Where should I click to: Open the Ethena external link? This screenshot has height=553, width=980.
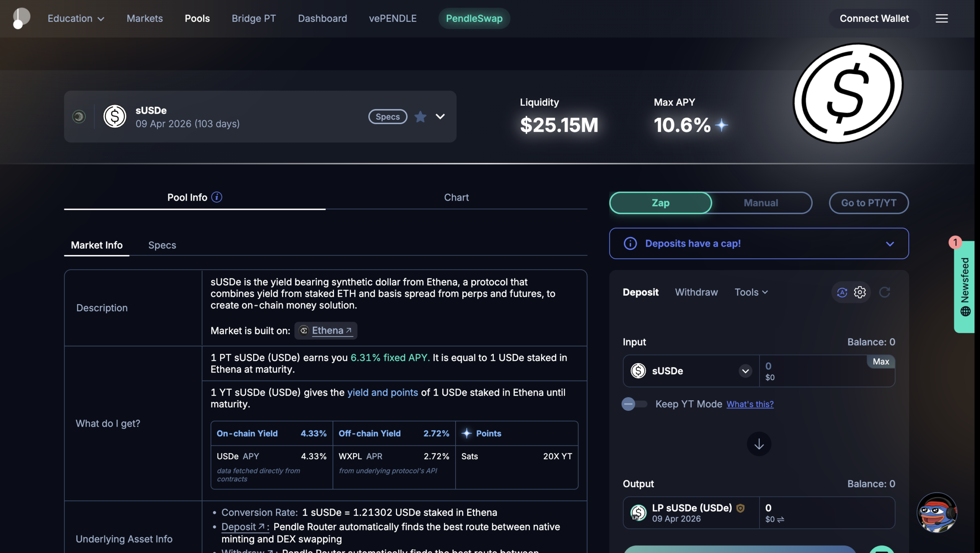point(331,330)
